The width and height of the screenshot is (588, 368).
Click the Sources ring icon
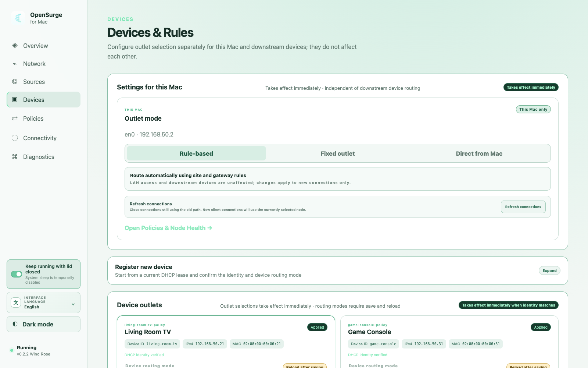(x=15, y=82)
